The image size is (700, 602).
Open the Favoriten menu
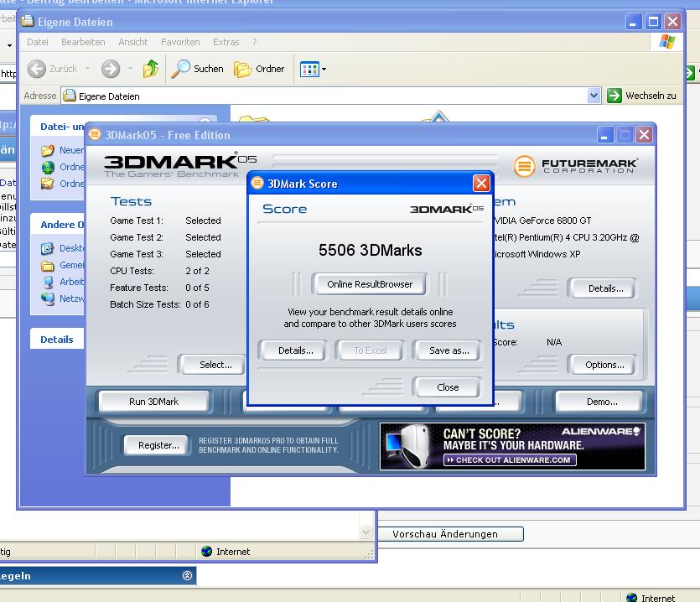coord(180,42)
